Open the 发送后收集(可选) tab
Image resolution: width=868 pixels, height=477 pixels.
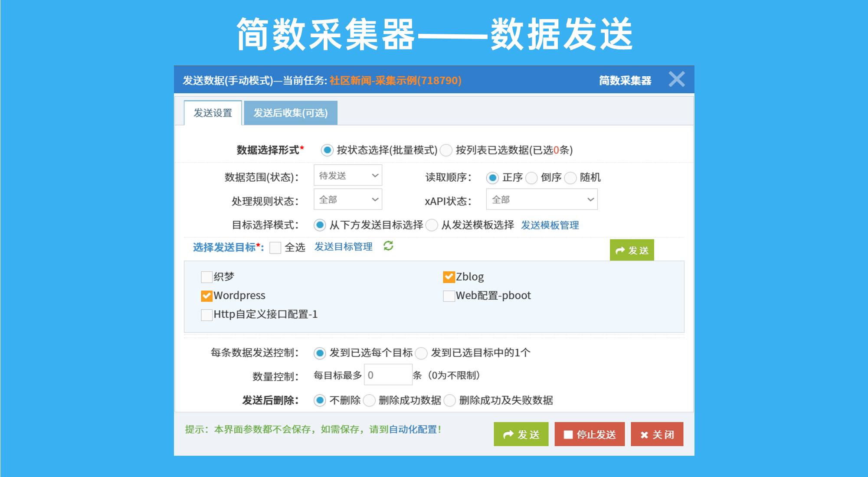(x=291, y=113)
